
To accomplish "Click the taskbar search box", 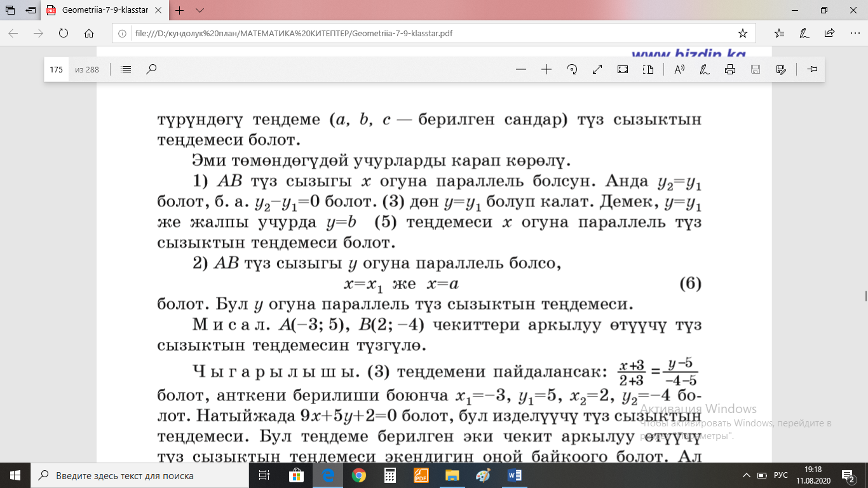I will [140, 475].
